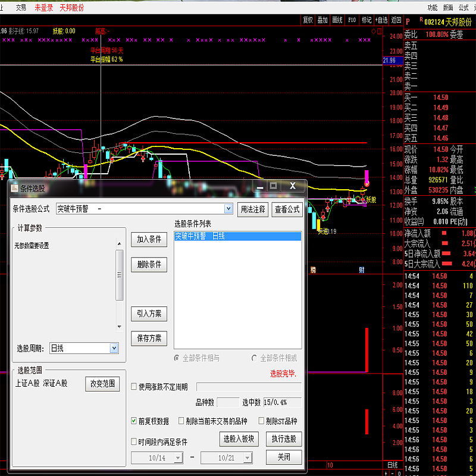476x476 pixels.
Task: Expand the 条件选股公式 formula dropdown
Action: coord(228,209)
